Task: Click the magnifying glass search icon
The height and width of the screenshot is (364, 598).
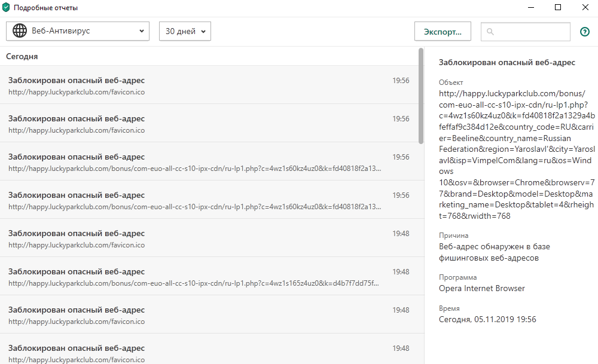Action: 490,32
